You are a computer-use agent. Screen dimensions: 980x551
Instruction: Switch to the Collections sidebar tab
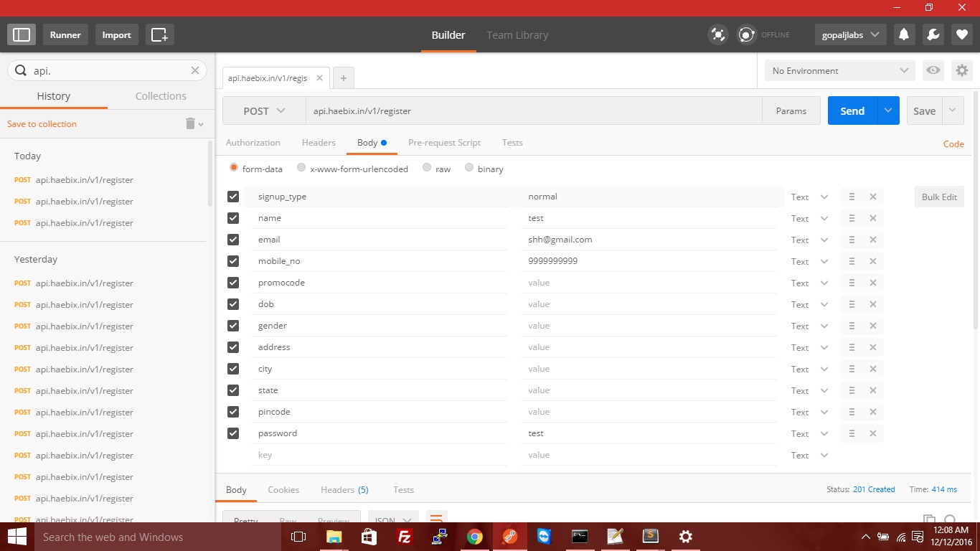pos(161,96)
